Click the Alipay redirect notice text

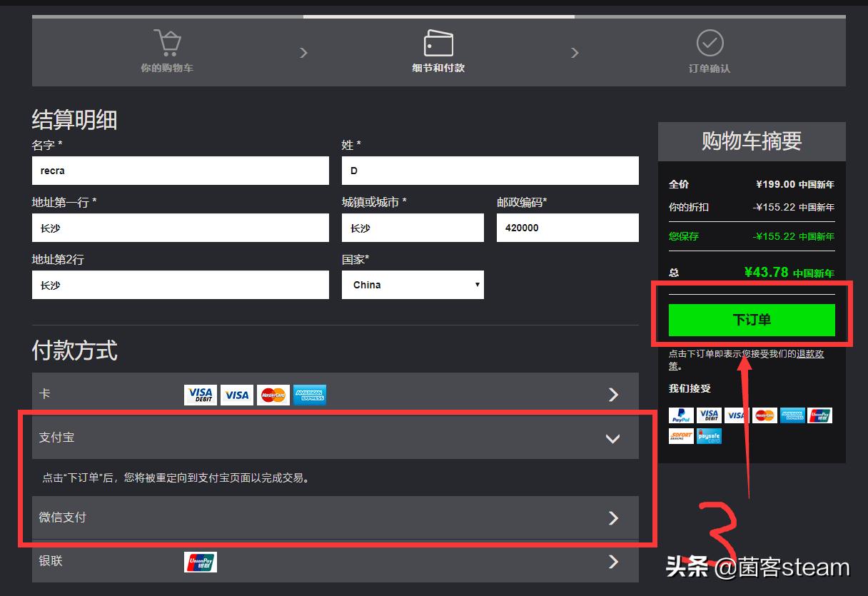point(177,478)
